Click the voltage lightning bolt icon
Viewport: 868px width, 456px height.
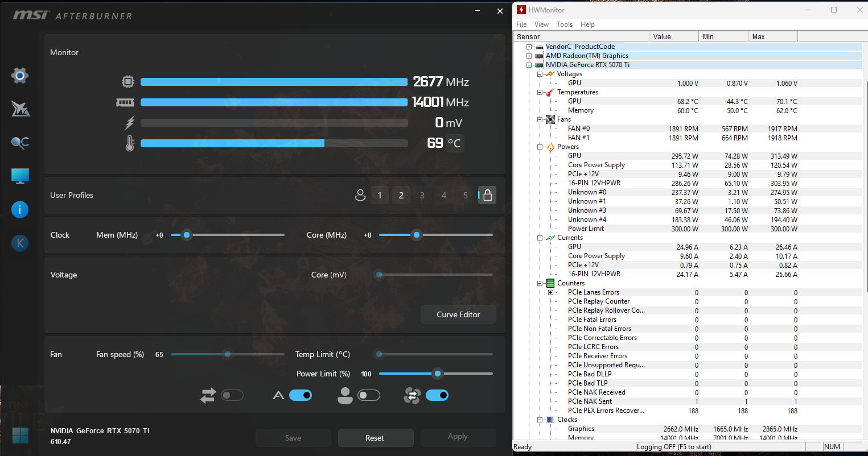[130, 123]
